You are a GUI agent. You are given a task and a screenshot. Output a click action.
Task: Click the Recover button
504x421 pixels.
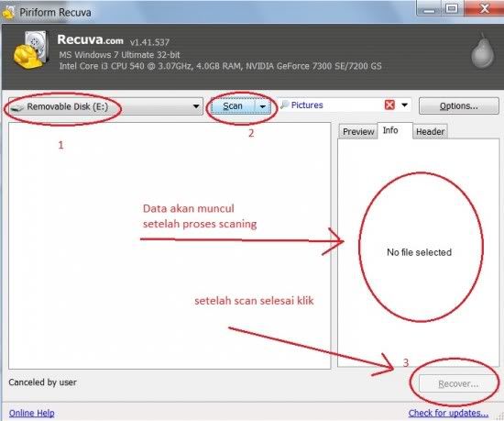pyautogui.click(x=458, y=383)
